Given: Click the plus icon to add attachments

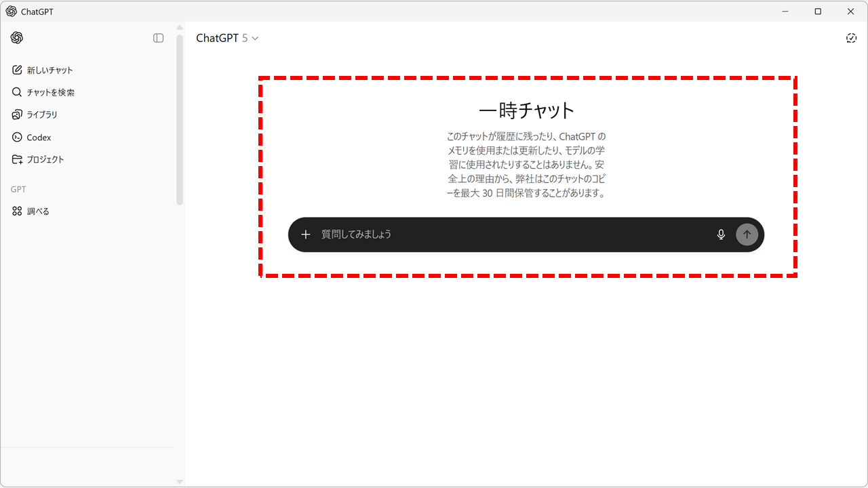Looking at the screenshot, I should (x=306, y=235).
